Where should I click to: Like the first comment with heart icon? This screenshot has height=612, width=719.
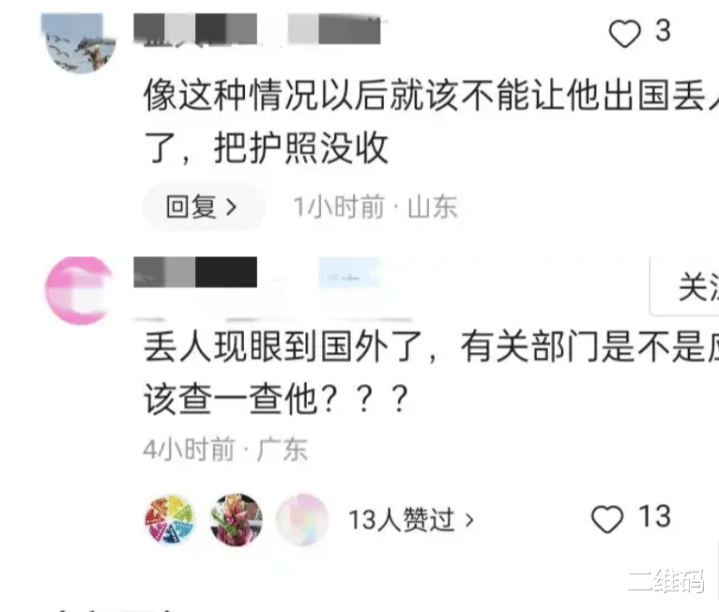tap(624, 33)
